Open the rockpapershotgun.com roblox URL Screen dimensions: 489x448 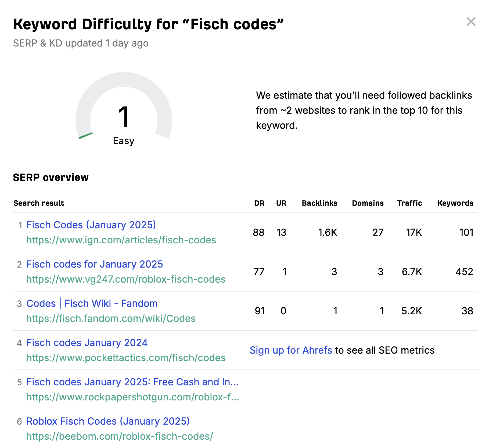pyautogui.click(x=133, y=397)
